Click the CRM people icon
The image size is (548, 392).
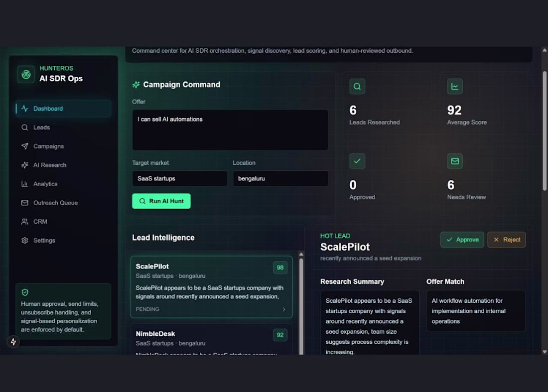pyautogui.click(x=24, y=222)
